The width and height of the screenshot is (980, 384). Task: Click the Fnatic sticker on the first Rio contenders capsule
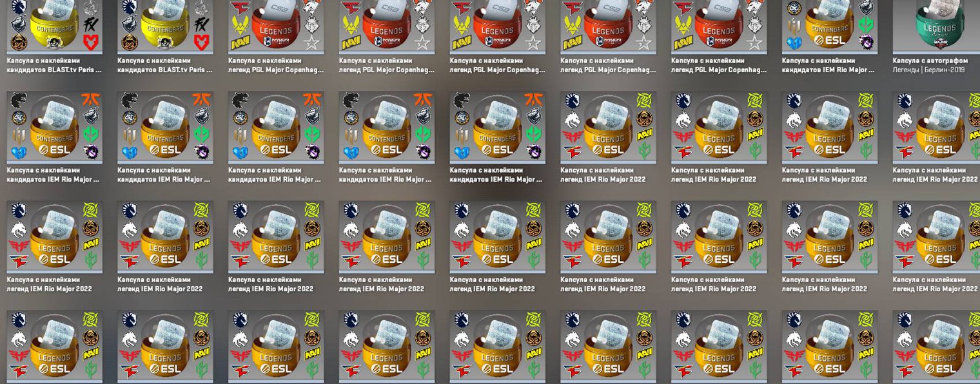coord(90,100)
